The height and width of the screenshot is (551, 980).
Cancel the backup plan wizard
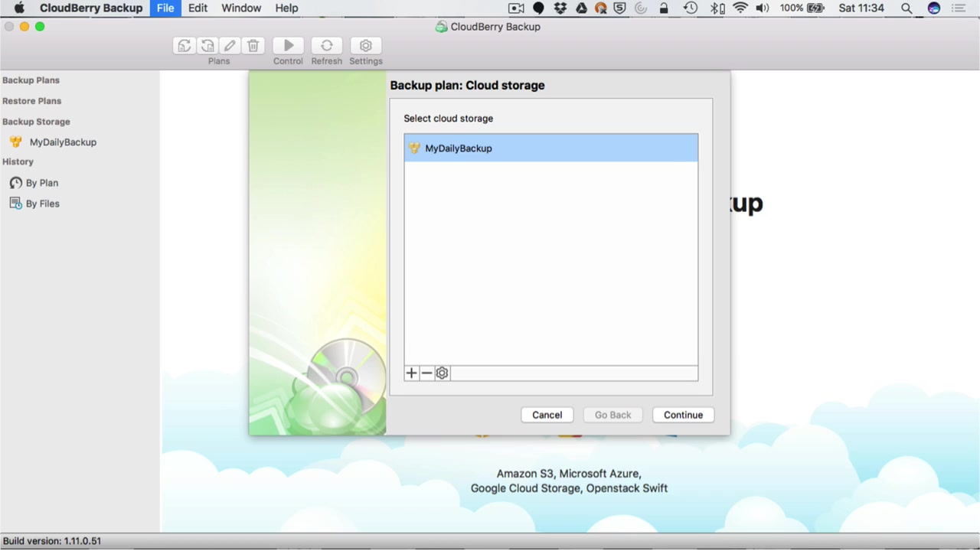(x=547, y=415)
